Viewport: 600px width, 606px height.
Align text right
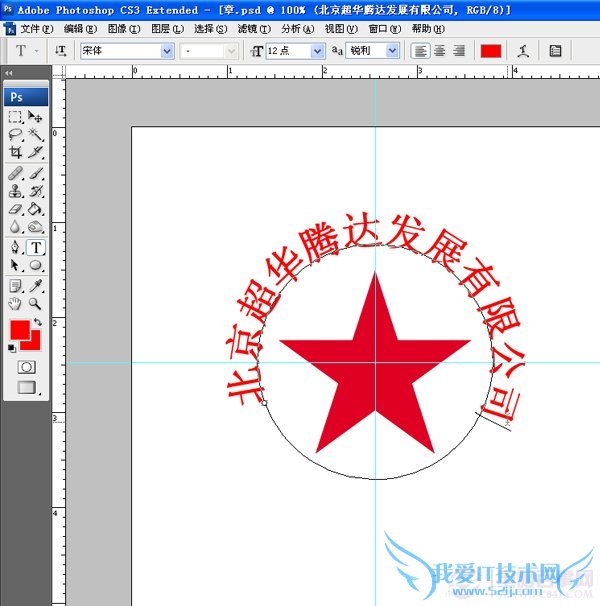click(459, 51)
